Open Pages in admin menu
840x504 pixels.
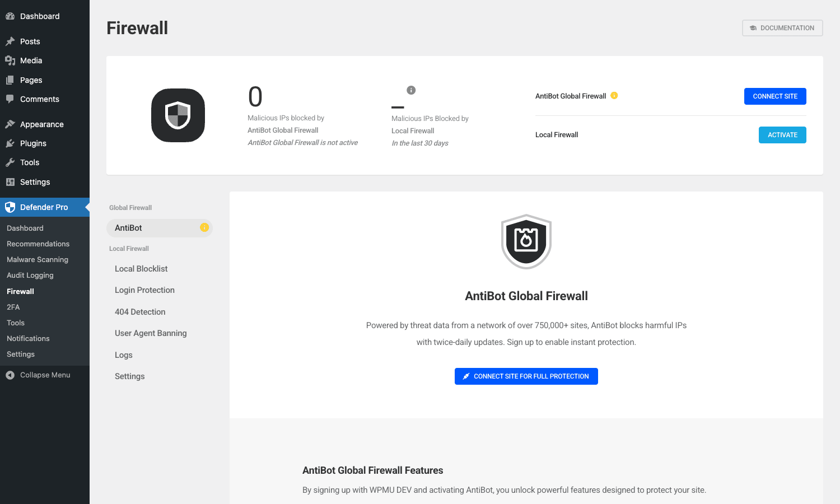point(45,80)
